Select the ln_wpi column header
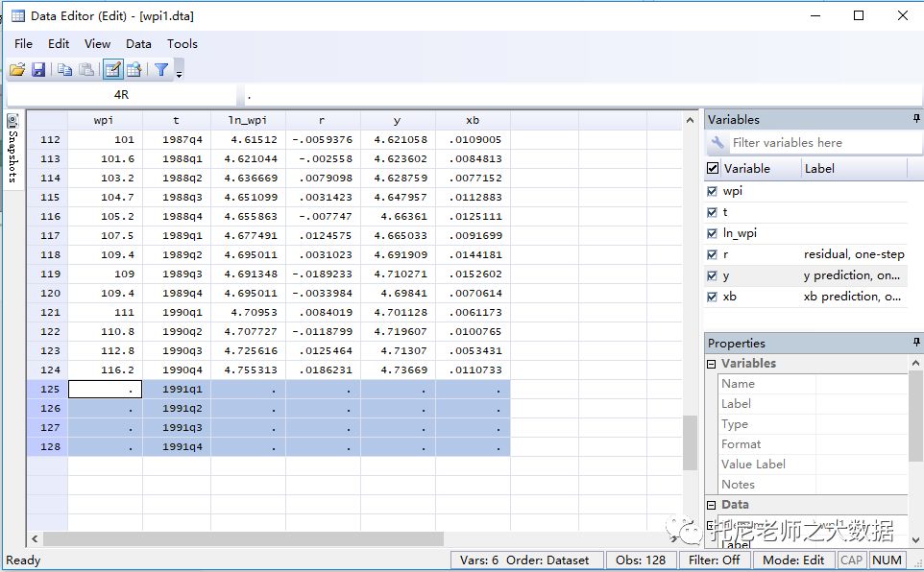 [x=248, y=120]
